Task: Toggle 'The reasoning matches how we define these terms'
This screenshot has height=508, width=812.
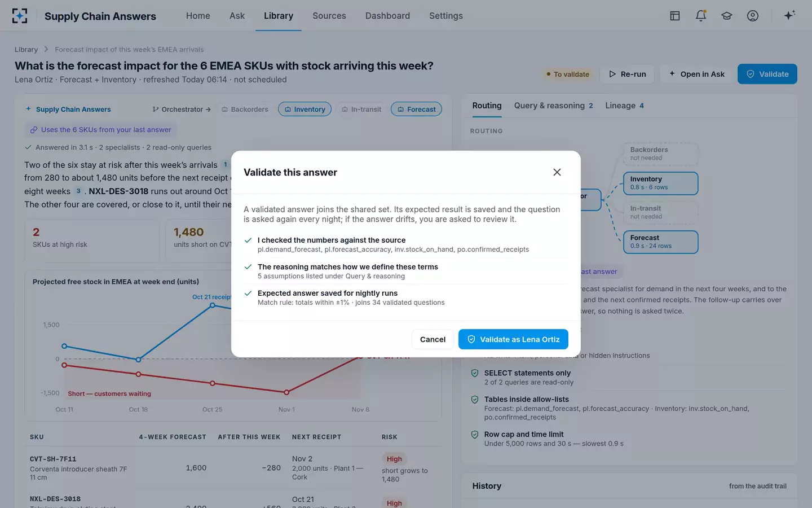Action: pyautogui.click(x=405, y=271)
